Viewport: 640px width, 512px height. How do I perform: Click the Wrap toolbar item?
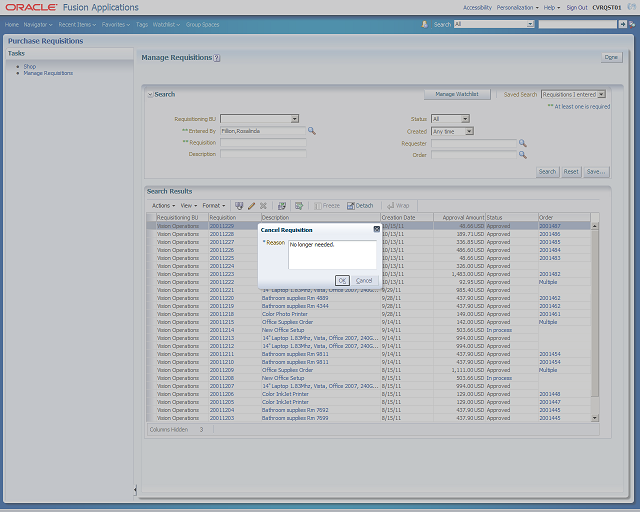point(398,206)
